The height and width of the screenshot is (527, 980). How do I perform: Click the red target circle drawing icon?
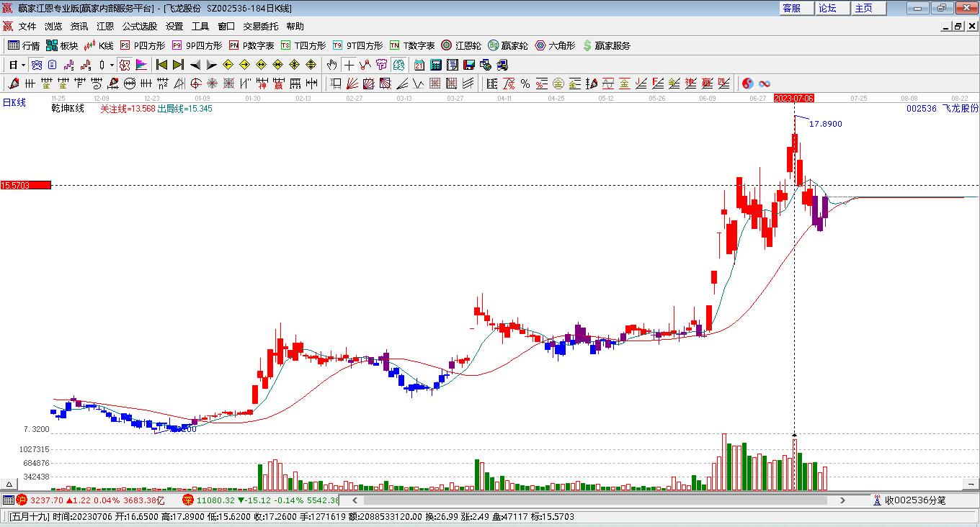195,84
